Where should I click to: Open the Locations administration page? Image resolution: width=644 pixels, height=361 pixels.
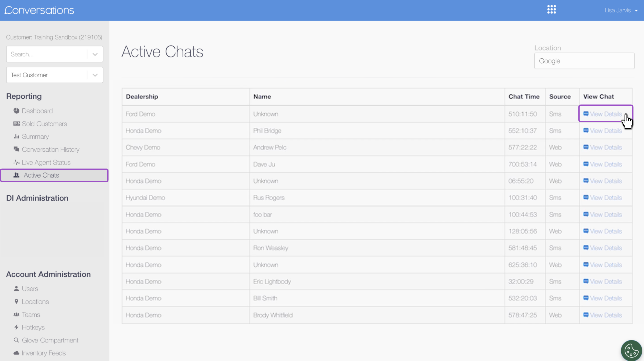pos(35,302)
